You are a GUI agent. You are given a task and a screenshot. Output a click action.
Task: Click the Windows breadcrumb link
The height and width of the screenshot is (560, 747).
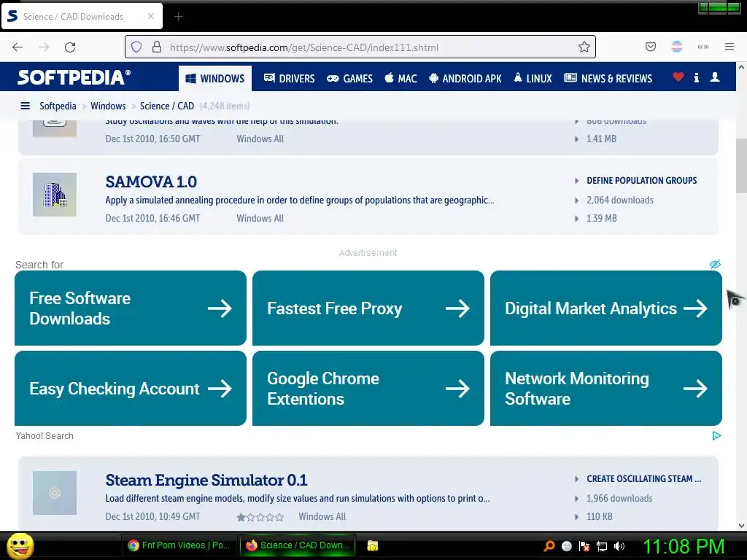[x=108, y=106]
